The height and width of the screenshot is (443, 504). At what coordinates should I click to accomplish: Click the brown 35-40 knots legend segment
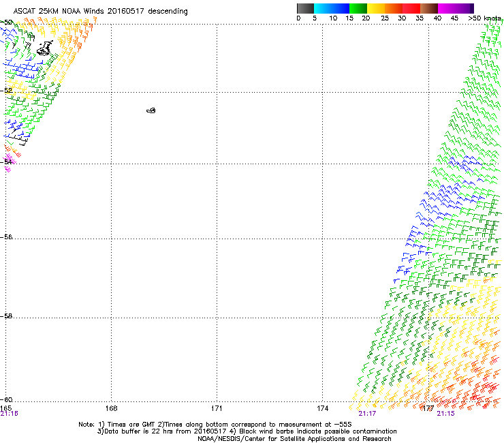(x=429, y=8)
